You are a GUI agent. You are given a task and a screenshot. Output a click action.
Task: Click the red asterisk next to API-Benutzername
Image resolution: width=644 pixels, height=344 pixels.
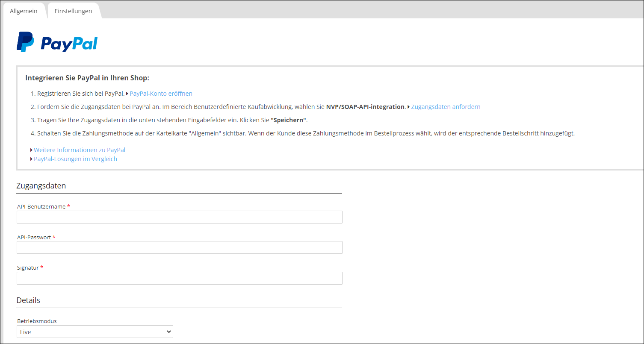(68, 206)
